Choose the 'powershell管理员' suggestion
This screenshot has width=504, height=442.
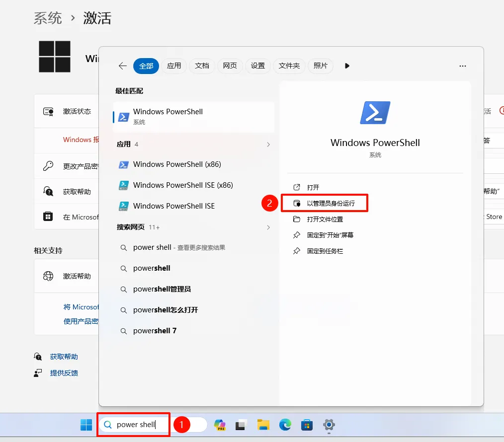click(x=194, y=290)
